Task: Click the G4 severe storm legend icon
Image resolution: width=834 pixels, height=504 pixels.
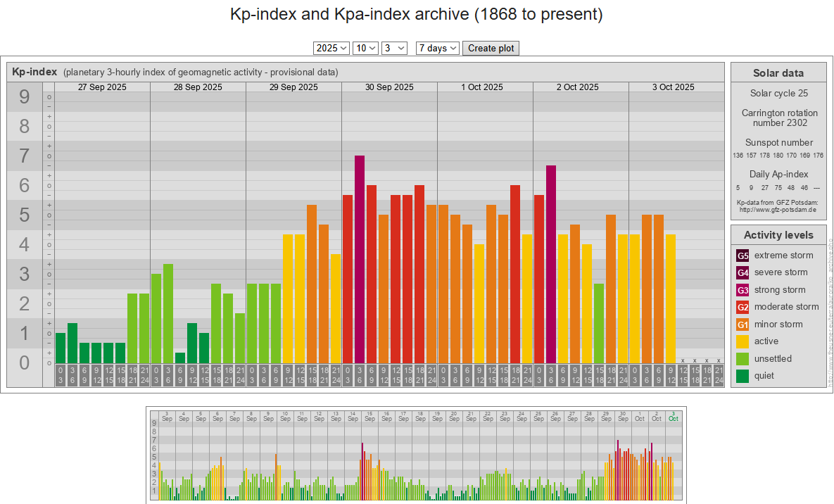Action: tap(743, 272)
